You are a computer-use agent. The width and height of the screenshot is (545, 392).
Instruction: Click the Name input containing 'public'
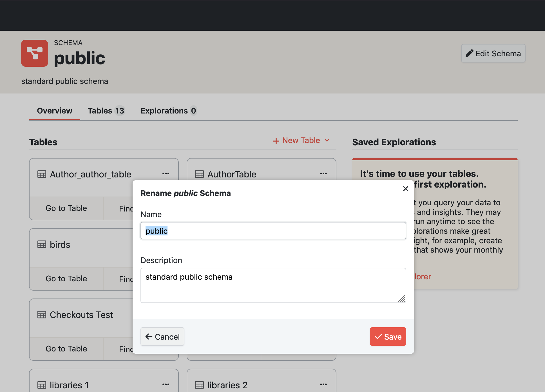[273, 231]
